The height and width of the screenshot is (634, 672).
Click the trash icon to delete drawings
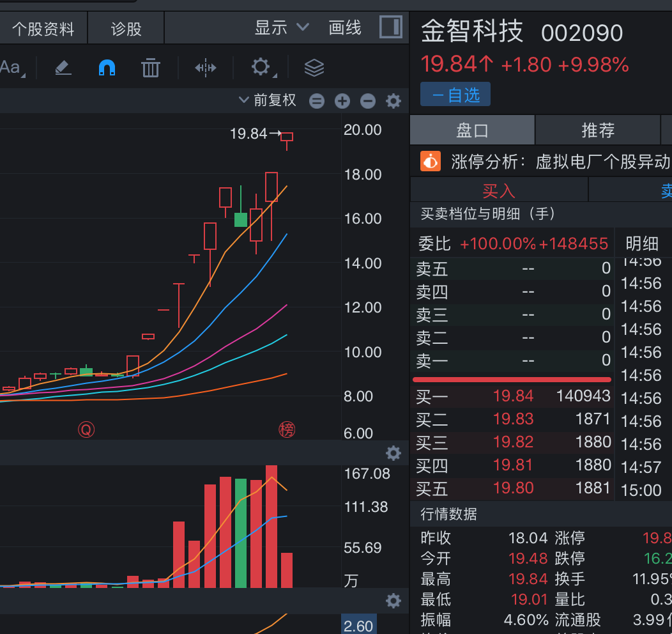[x=150, y=67]
